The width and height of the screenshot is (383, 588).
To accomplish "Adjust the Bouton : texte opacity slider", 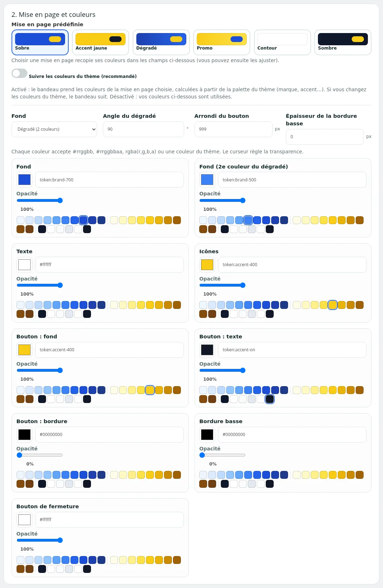I will point(222,370).
